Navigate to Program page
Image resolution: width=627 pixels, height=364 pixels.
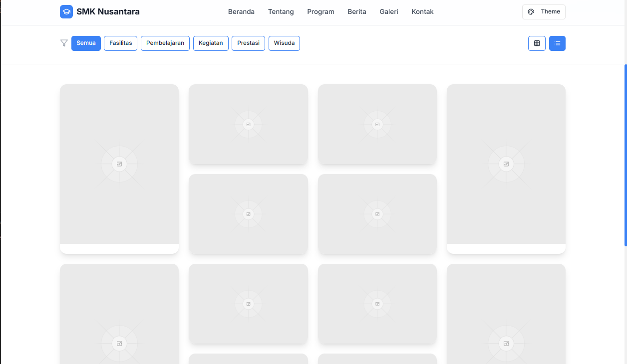[x=320, y=12]
